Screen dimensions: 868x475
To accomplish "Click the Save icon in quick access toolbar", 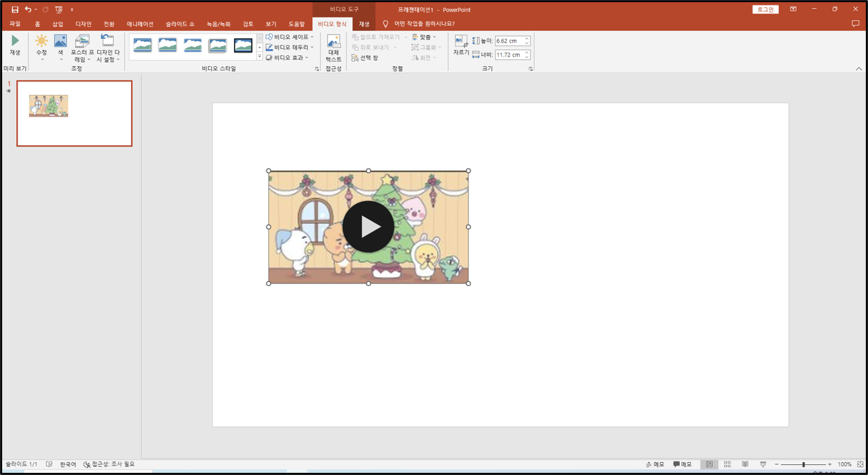I will pos(15,9).
